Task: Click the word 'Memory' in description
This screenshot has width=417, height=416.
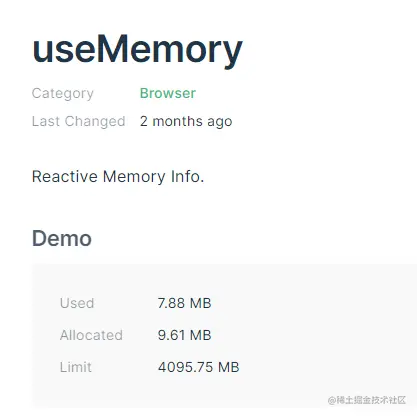Action: coord(134,177)
